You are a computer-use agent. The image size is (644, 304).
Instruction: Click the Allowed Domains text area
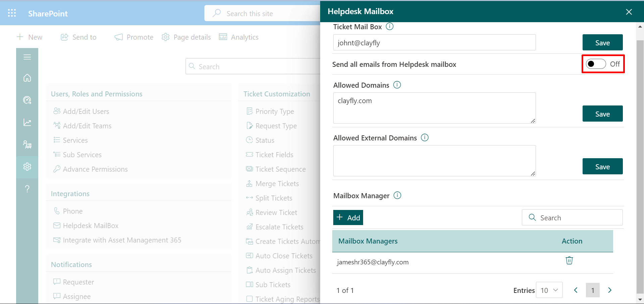click(434, 108)
